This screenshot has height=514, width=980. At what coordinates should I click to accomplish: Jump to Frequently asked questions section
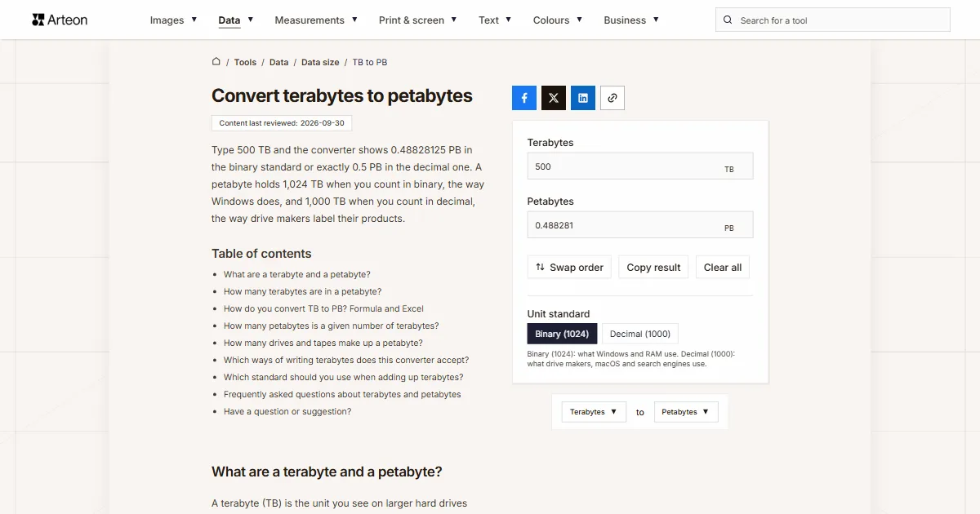(x=342, y=395)
